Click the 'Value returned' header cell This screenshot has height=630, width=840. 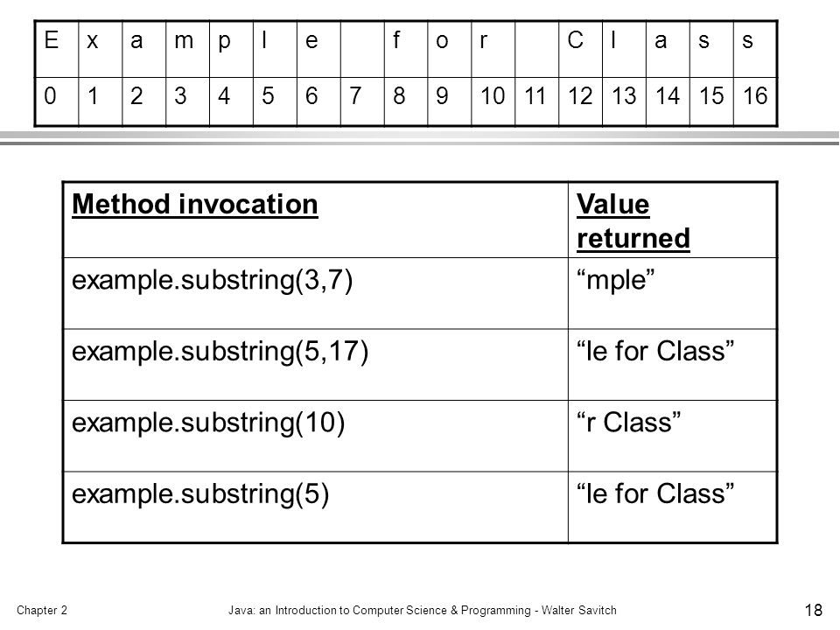[x=672, y=220]
